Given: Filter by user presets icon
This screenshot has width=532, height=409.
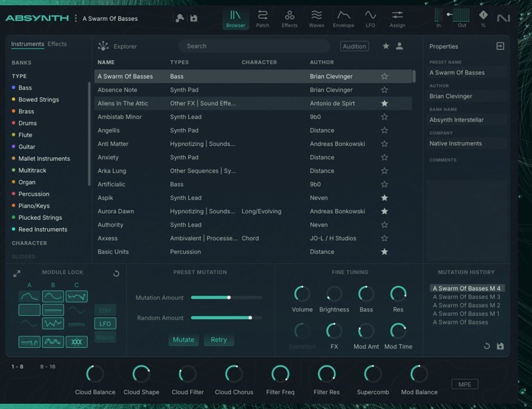Looking at the screenshot, I should [399, 46].
